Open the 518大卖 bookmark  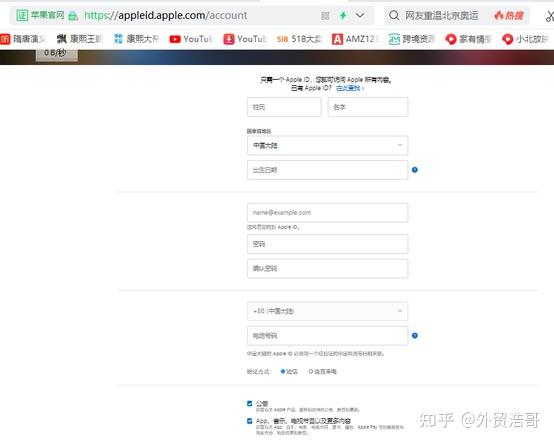pyautogui.click(x=299, y=39)
